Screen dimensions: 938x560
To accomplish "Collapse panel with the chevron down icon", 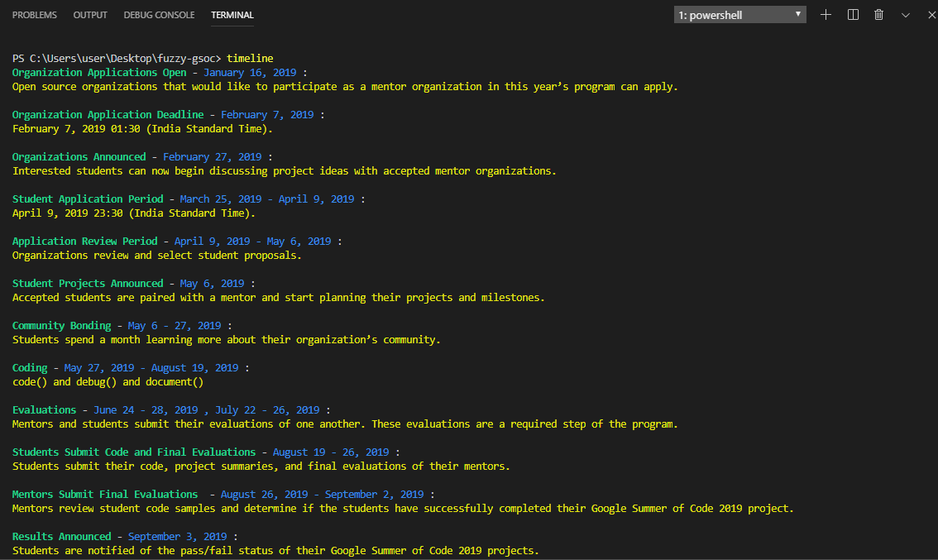I will [x=906, y=16].
